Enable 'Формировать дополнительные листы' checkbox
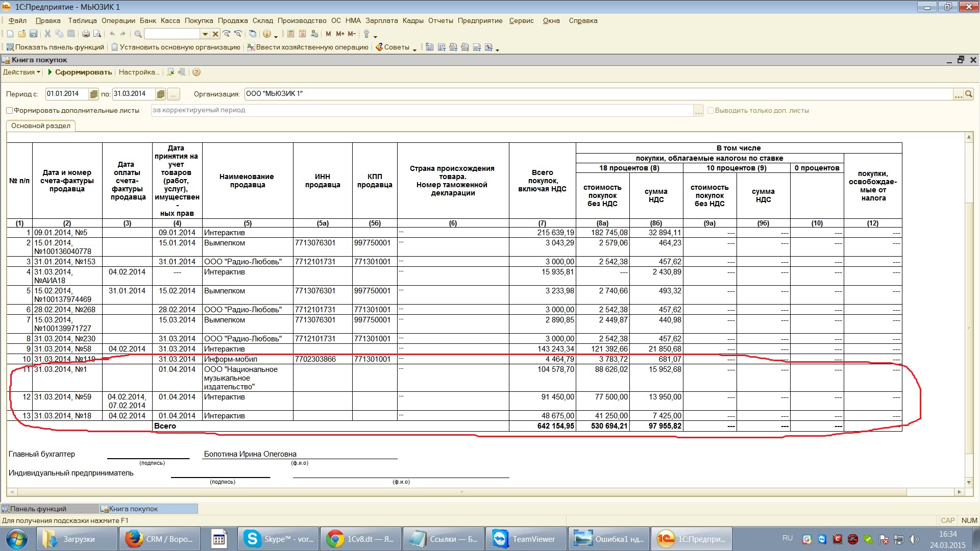980x551 pixels. [x=9, y=110]
